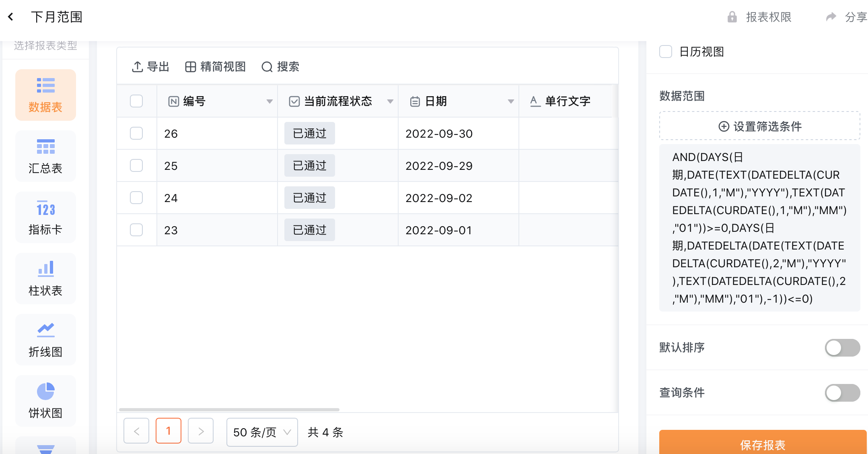Go to previous page in pagination

pos(136,431)
